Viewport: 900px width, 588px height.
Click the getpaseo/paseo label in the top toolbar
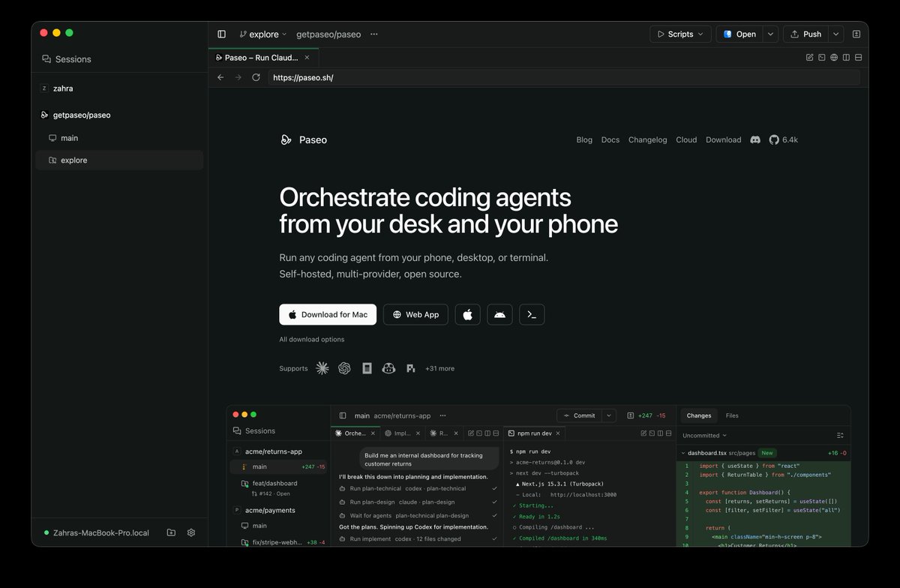point(328,34)
